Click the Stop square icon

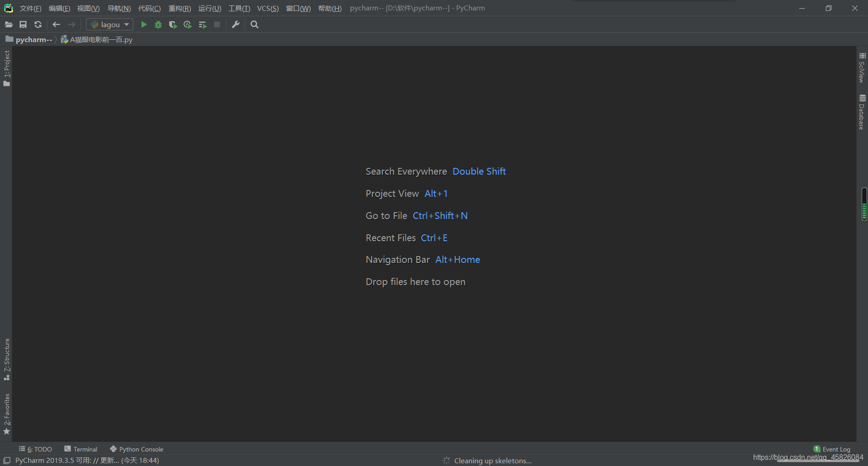coord(217,24)
